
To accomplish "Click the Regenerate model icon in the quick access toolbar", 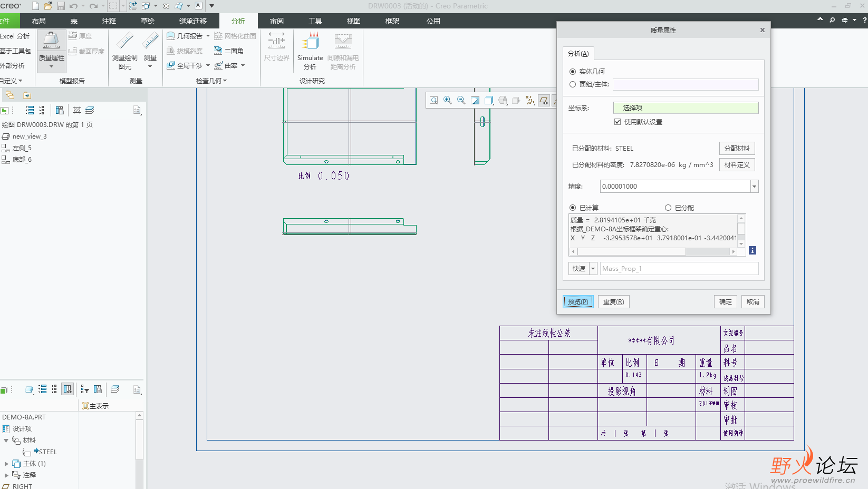I will pos(133,6).
